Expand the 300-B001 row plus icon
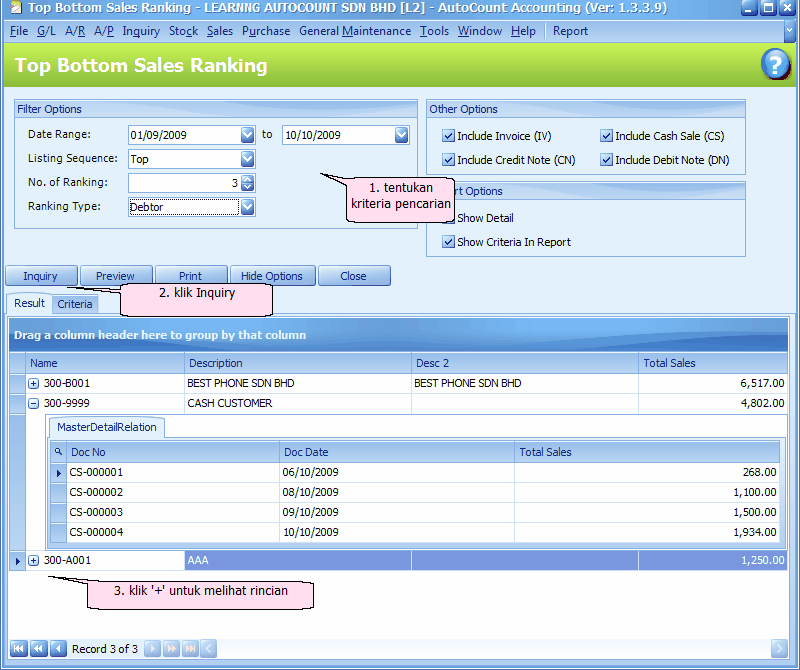800x670 pixels. (x=34, y=383)
